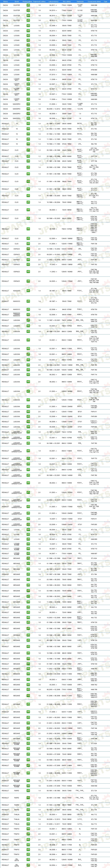The height and width of the screenshot is (868, 110).
Task: Click fuel icon in Duster 1.6 16V Hi-Flex row
Action: click(28, 21)
